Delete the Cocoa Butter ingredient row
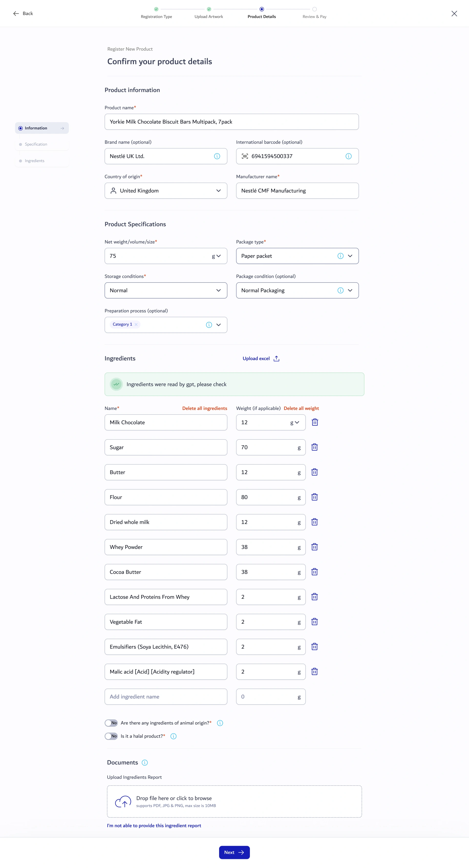Image resolution: width=469 pixels, height=868 pixels. click(314, 572)
